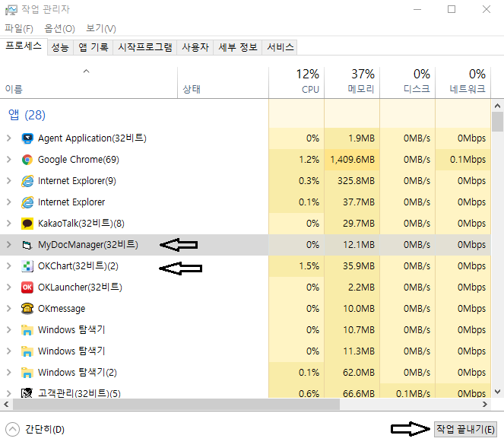Switch to the 시작프로그램 tab
The height and width of the screenshot is (448, 504).
pos(145,48)
